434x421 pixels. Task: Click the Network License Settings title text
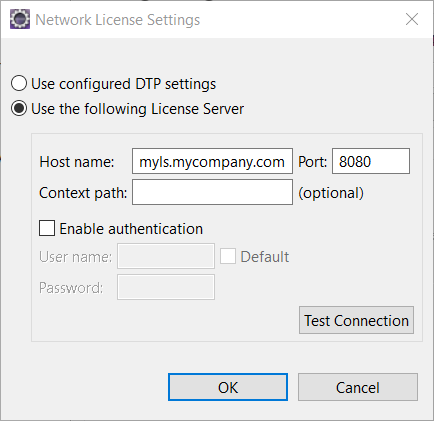118,20
